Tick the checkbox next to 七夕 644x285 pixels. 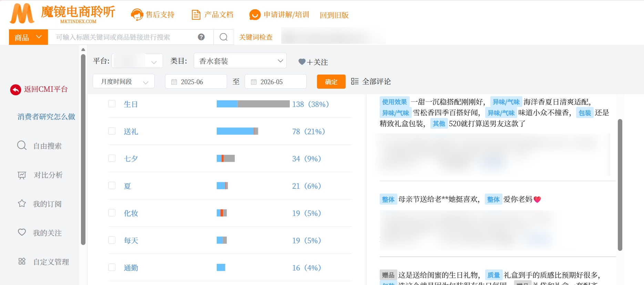(x=112, y=158)
